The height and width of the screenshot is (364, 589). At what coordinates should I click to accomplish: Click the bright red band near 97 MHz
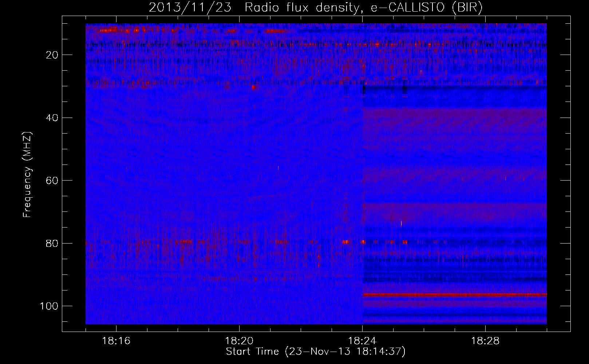455,295
